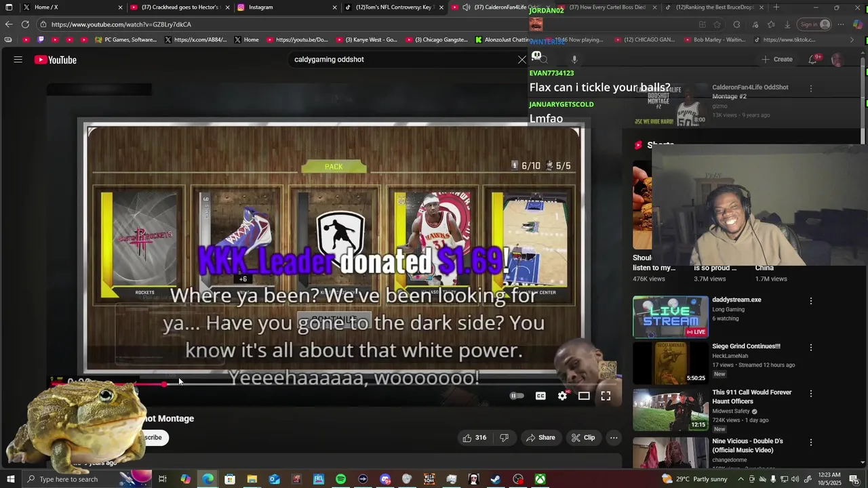Open options for daddystream.exe video

click(x=810, y=301)
